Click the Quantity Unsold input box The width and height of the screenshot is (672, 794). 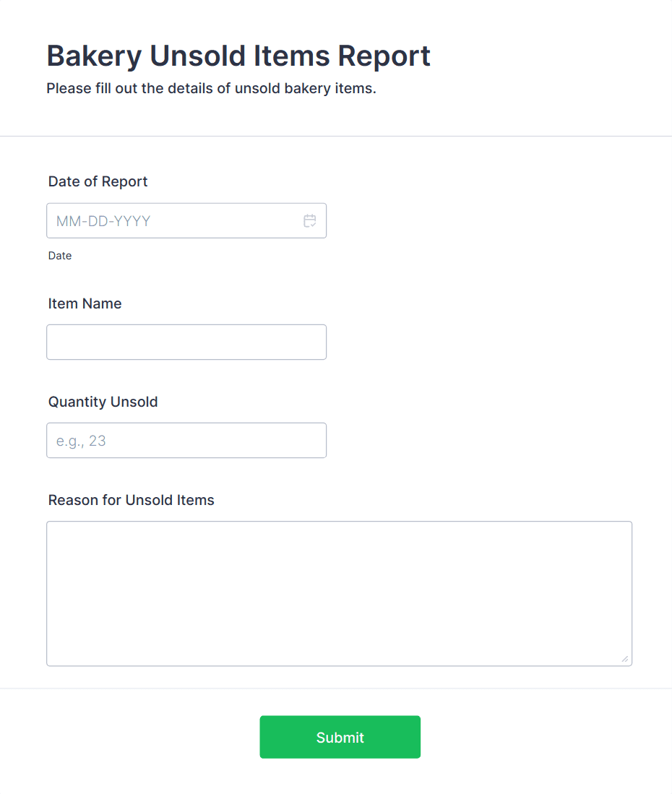186,440
